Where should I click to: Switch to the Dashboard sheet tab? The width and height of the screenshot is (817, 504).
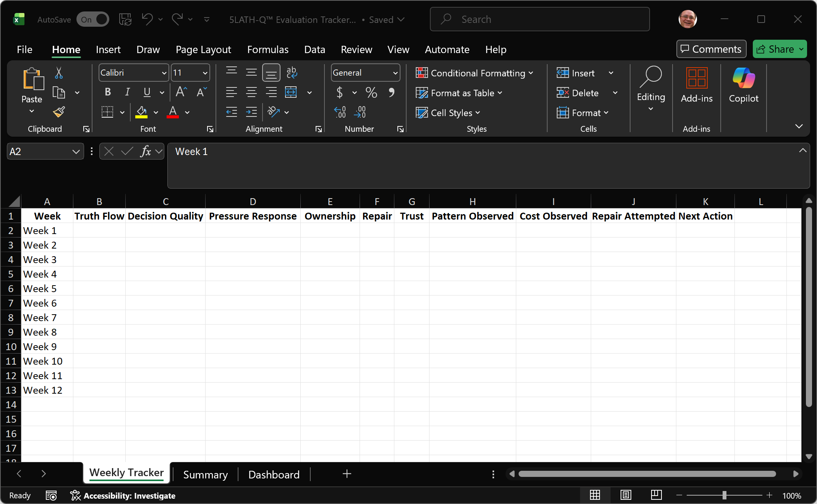tap(274, 474)
